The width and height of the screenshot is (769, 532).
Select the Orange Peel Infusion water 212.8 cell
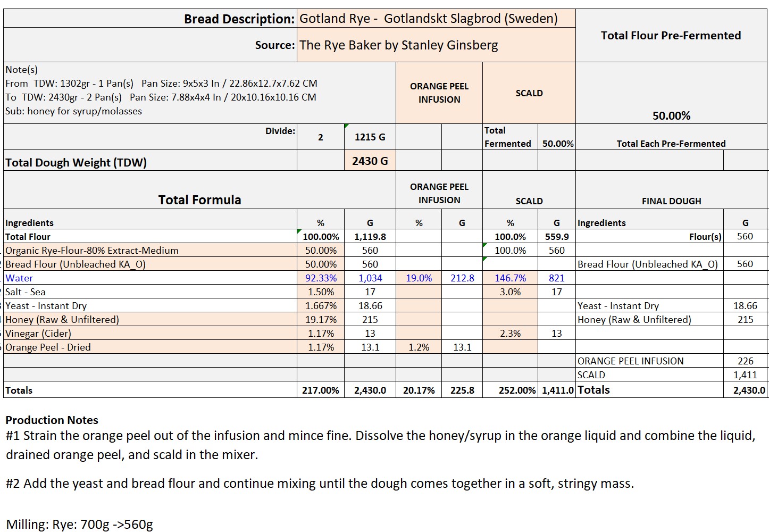(x=462, y=278)
